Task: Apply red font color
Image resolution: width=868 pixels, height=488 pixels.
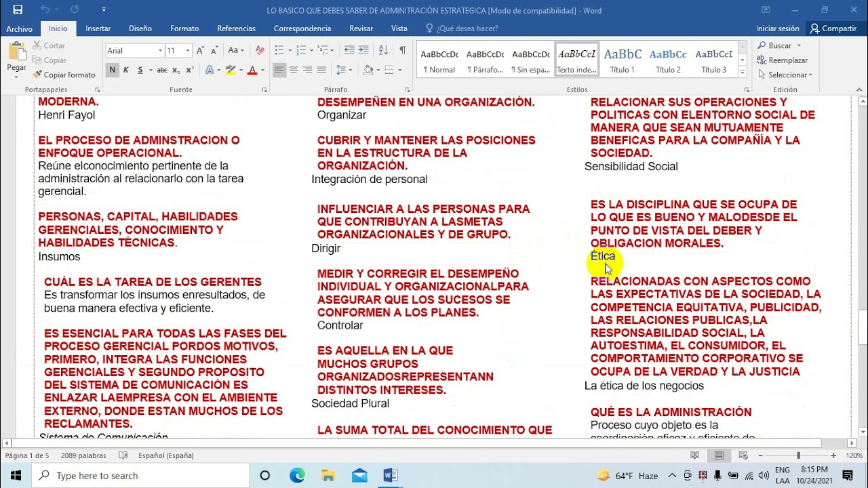Action: (252, 70)
